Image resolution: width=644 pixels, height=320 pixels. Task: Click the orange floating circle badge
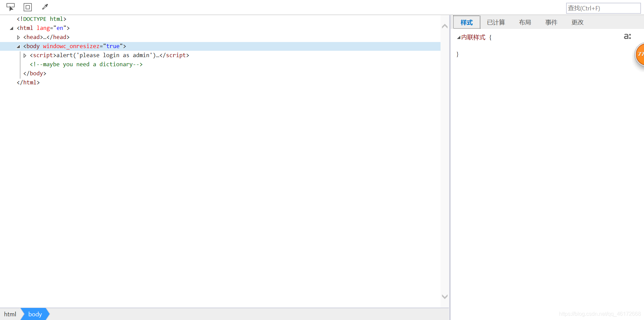[639, 54]
